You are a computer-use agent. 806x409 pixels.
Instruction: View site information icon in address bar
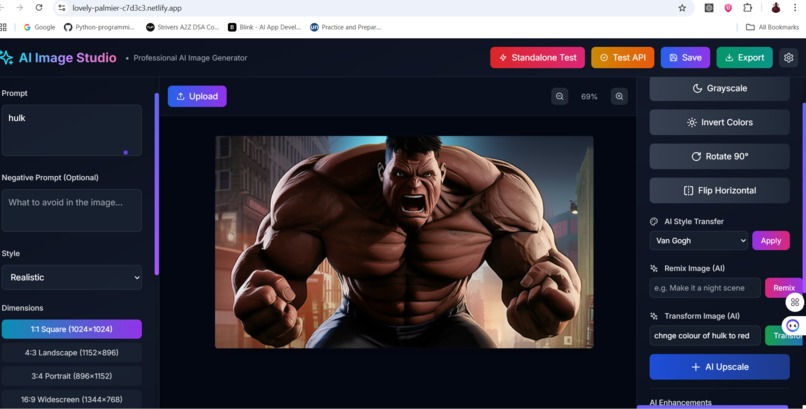pyautogui.click(x=62, y=8)
